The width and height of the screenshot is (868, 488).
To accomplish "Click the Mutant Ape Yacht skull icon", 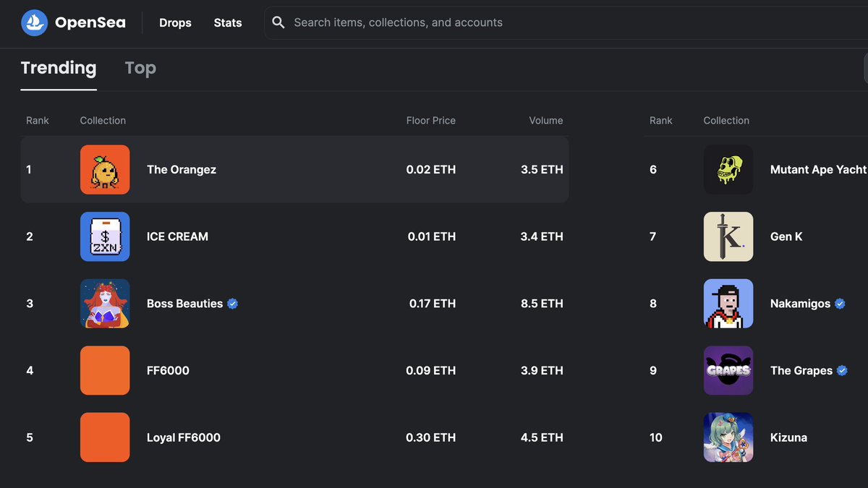I will click(728, 170).
